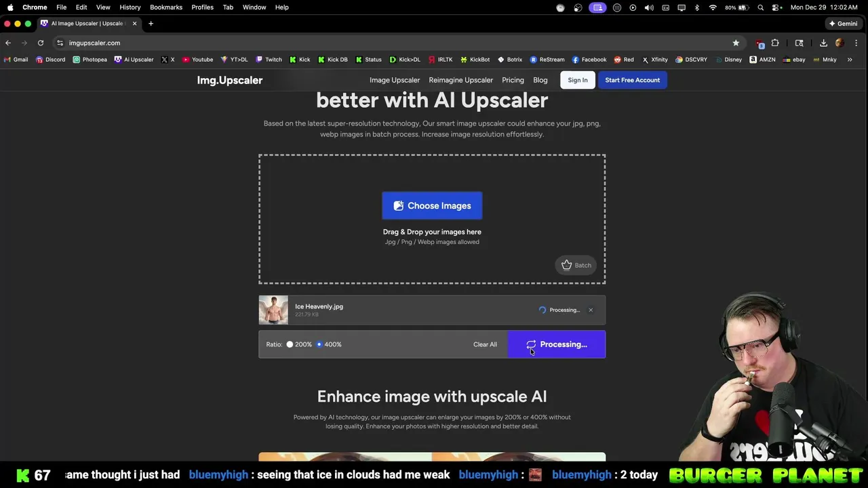Viewport: 868px width, 488px height.
Task: Click the Img.Upscaler logo
Action: (230, 80)
